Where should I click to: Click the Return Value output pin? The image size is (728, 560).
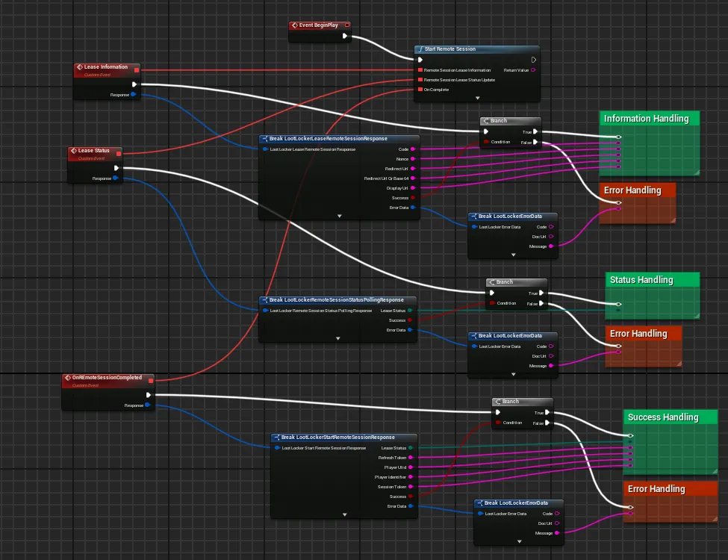[x=533, y=70]
